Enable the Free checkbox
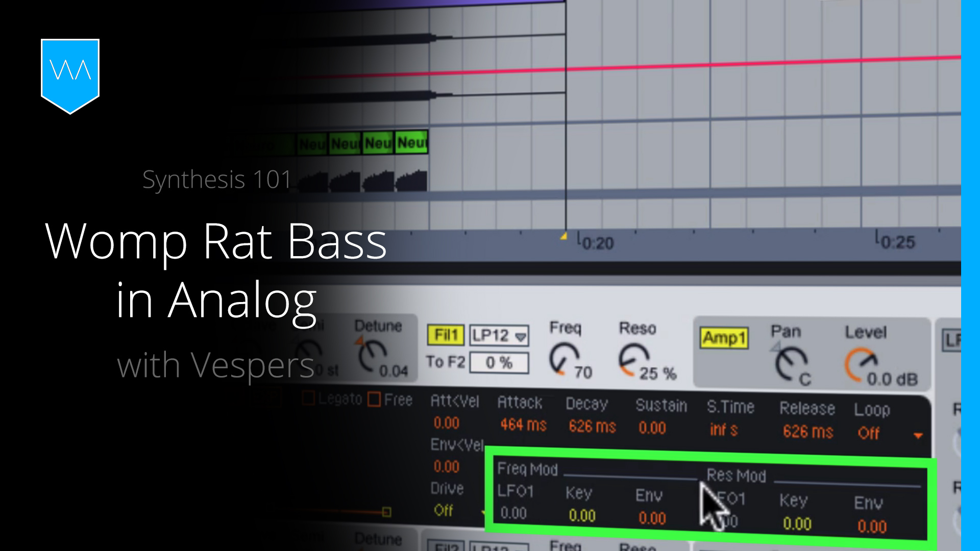 [x=374, y=399]
